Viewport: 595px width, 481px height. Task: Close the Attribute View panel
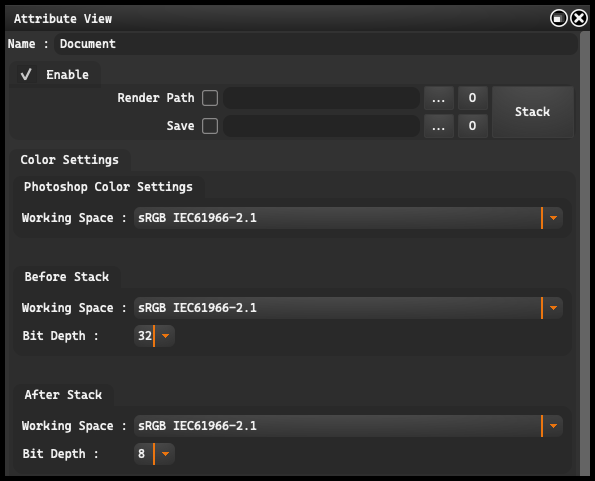tap(579, 18)
